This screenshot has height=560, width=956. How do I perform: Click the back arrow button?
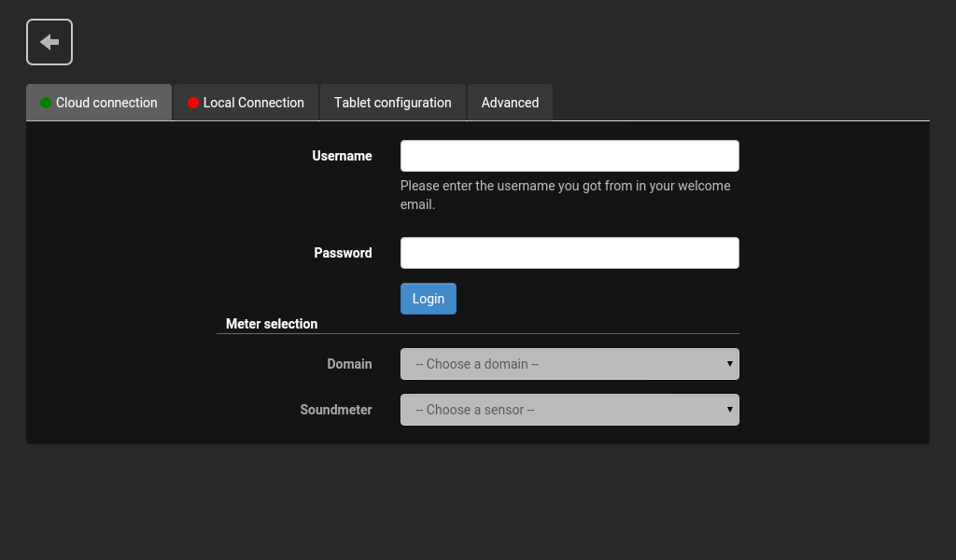(x=49, y=42)
